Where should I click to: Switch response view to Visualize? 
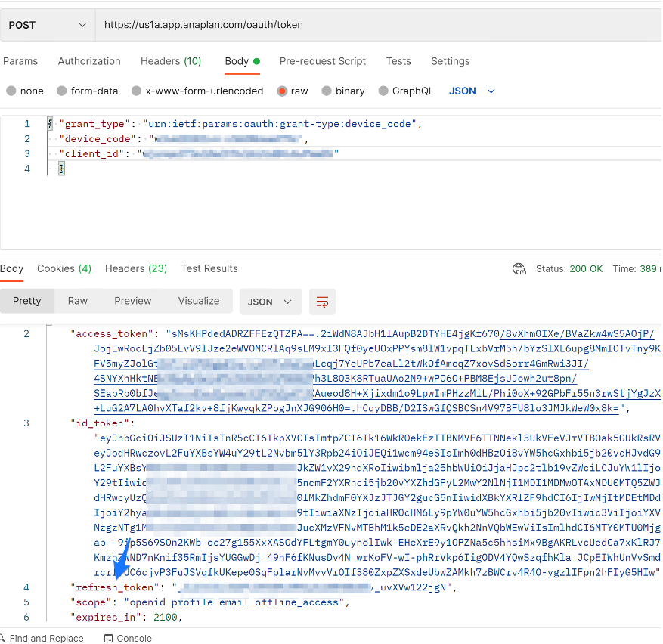[199, 301]
